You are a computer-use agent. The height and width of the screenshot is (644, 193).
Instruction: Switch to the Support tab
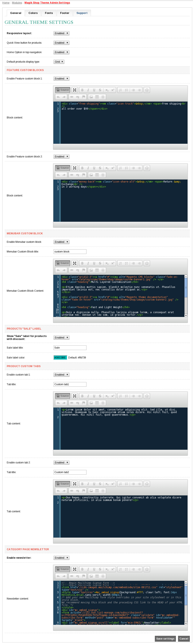point(82,13)
